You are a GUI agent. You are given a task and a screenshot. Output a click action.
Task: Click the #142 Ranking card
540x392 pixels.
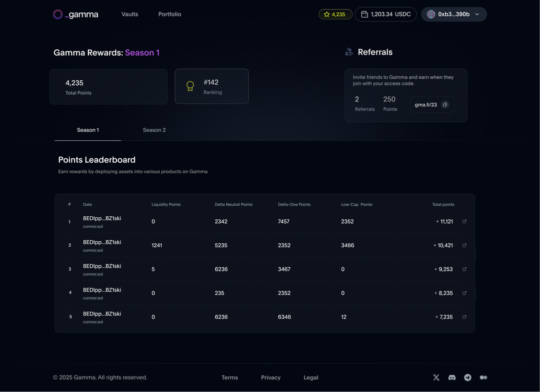coord(212,86)
